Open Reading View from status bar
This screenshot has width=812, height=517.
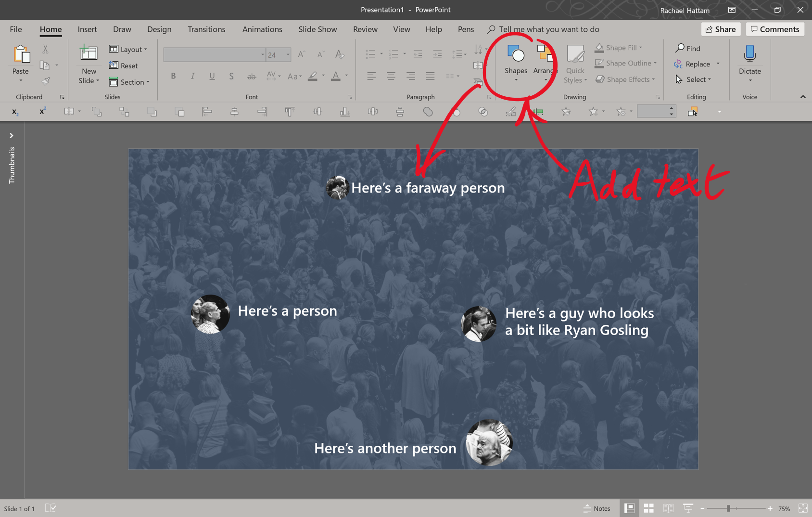point(668,508)
